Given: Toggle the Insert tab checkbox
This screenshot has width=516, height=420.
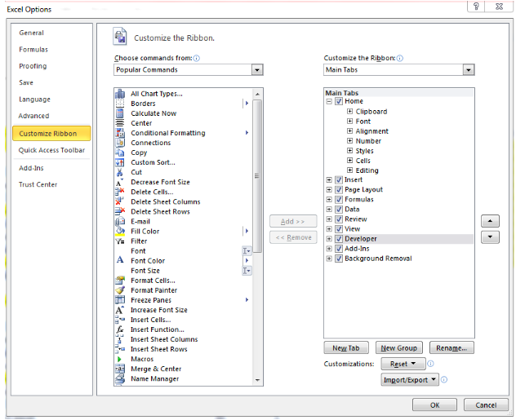Looking at the screenshot, I should (339, 179).
